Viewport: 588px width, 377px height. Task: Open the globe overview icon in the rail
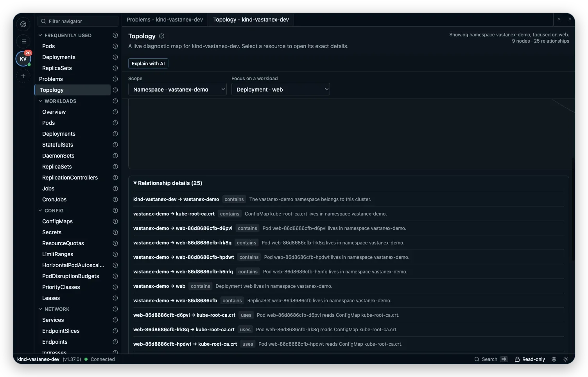point(23,24)
